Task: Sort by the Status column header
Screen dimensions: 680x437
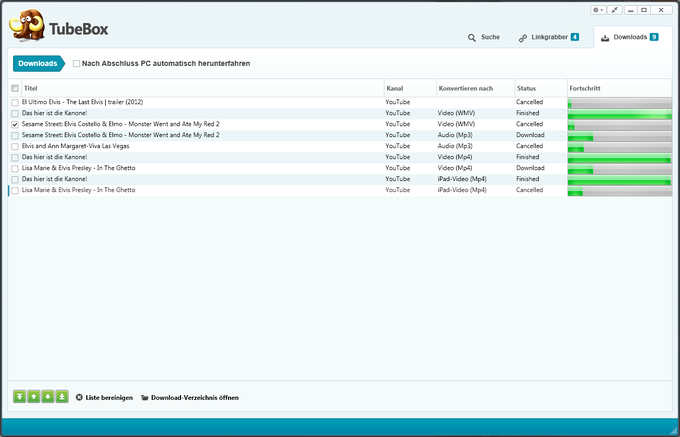Action: (x=541, y=88)
